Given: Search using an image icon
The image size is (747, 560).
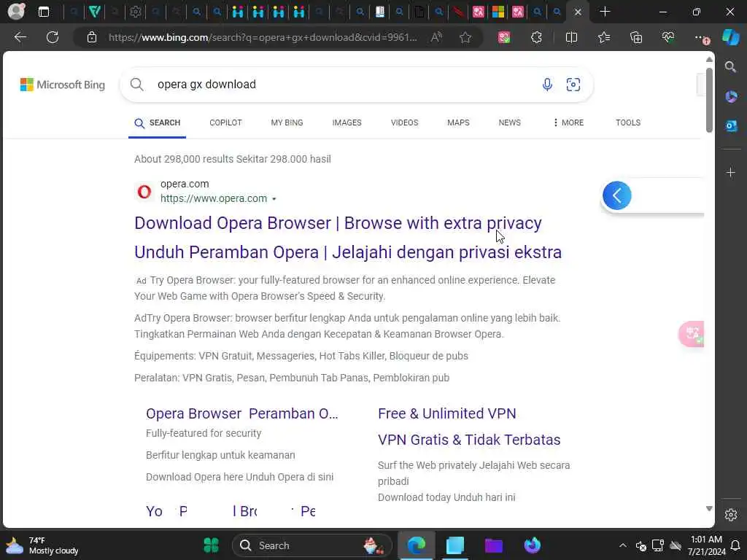Looking at the screenshot, I should 573,85.
